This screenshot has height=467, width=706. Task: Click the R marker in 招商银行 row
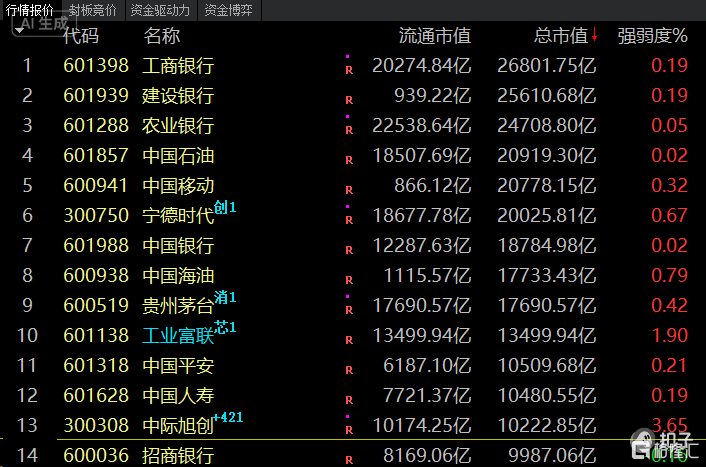click(349, 460)
